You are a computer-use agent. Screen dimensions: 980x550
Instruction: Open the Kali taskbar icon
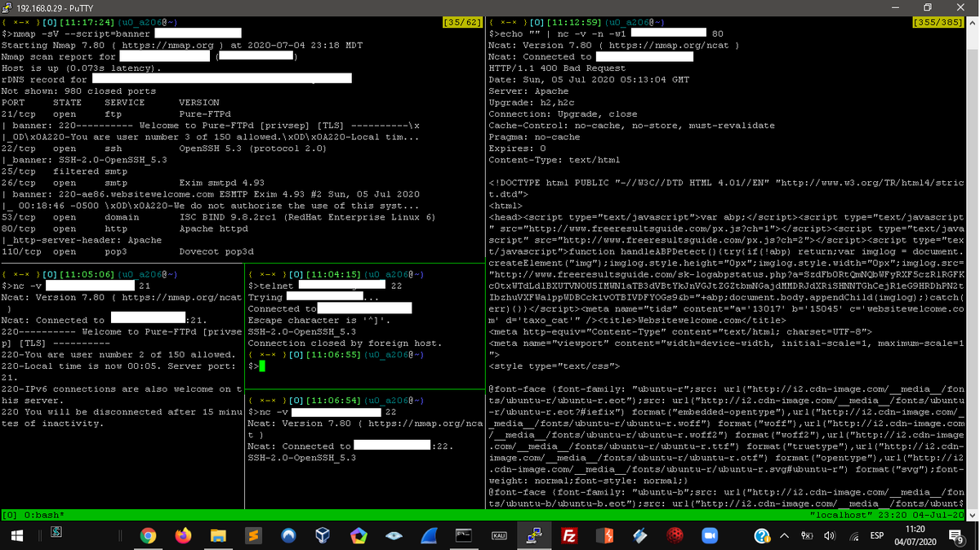pyautogui.click(x=500, y=535)
